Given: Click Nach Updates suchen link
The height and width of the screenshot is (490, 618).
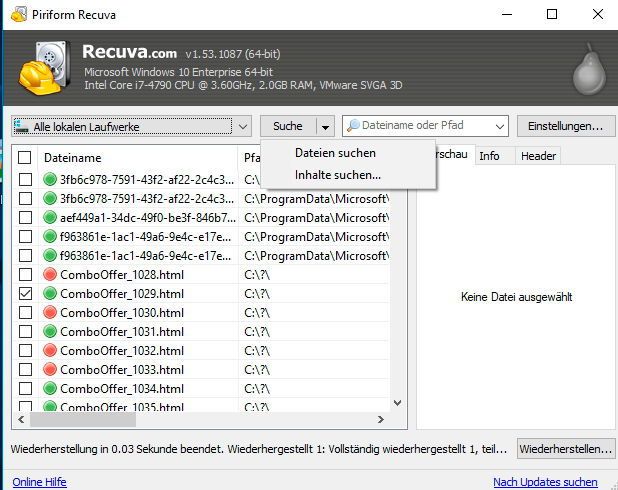Looking at the screenshot, I should [545, 482].
